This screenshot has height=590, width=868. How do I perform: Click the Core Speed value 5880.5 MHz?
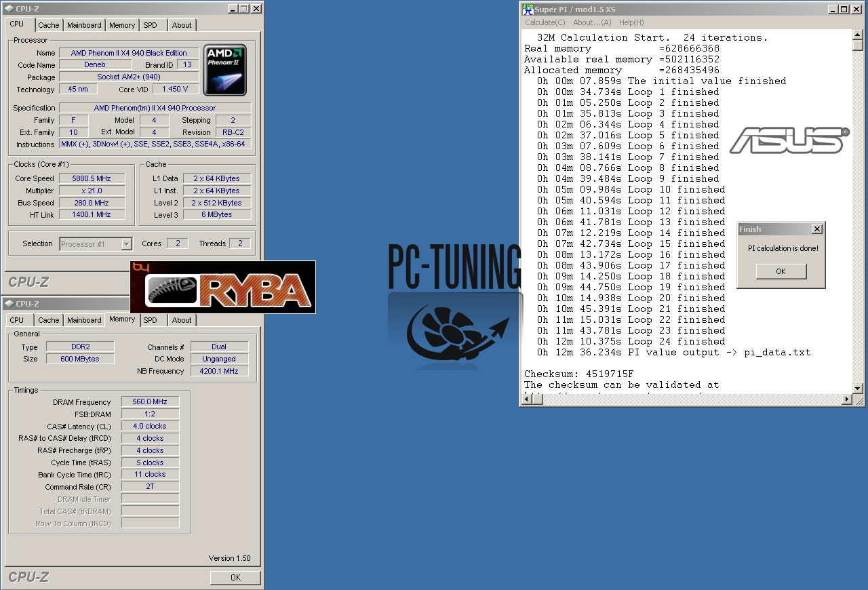[92, 178]
